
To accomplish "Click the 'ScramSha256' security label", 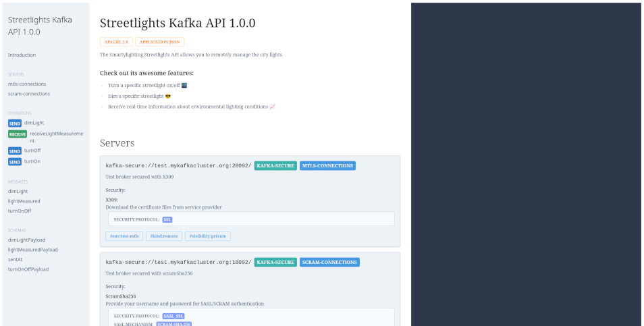I will [x=121, y=296].
